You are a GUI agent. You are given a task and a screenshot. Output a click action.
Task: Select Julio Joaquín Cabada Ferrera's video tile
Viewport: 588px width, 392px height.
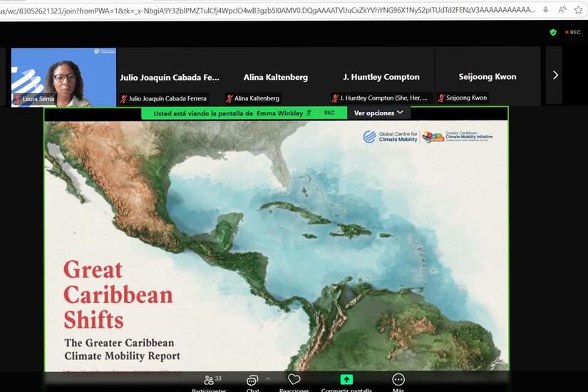(x=170, y=77)
